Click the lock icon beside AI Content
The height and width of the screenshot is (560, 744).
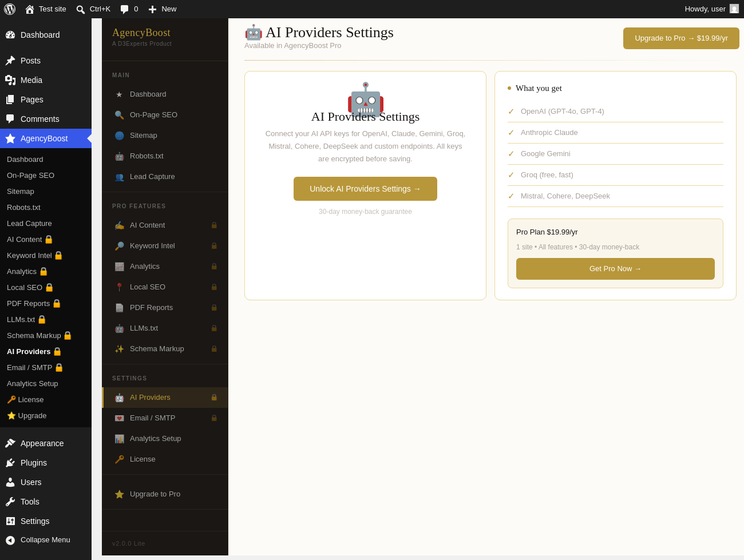pos(214,225)
